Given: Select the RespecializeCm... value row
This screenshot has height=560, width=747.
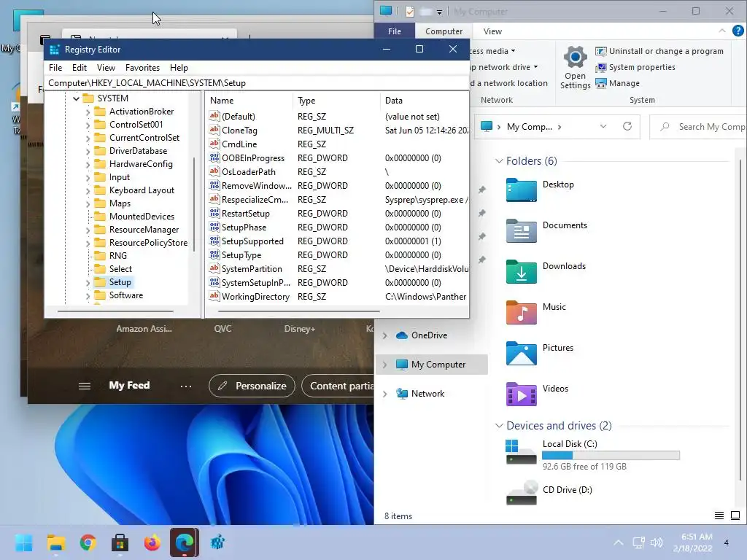Looking at the screenshot, I should pos(337,200).
